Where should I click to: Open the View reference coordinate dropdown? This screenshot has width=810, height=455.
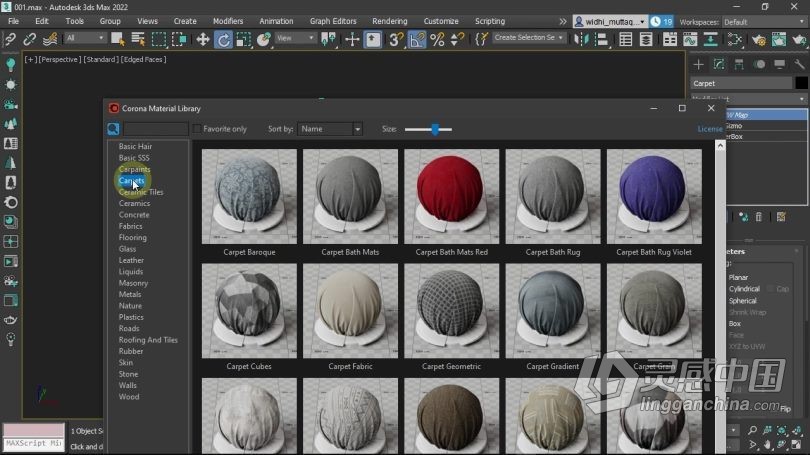295,38
